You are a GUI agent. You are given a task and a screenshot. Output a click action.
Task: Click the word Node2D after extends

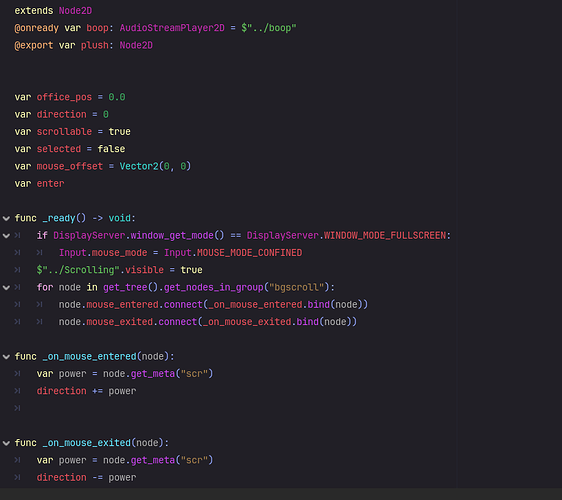(75, 11)
